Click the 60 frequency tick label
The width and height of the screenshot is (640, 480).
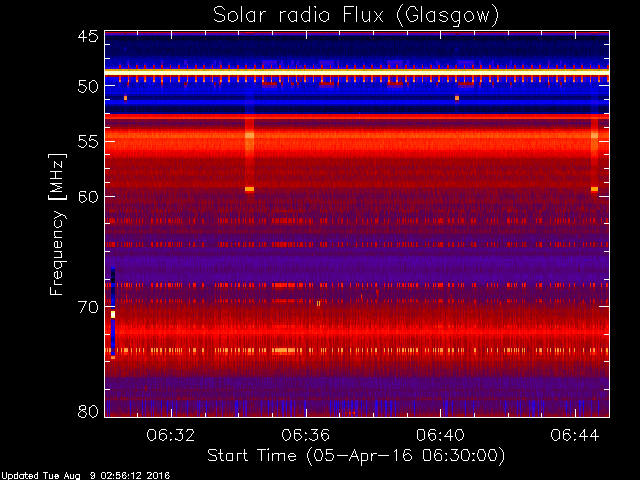pos(88,196)
